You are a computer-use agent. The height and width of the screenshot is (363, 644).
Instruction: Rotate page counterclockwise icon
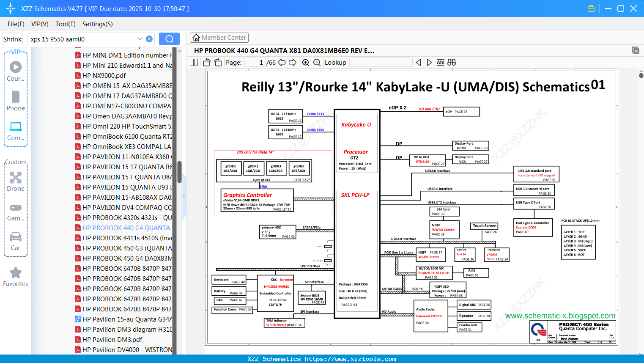207,62
